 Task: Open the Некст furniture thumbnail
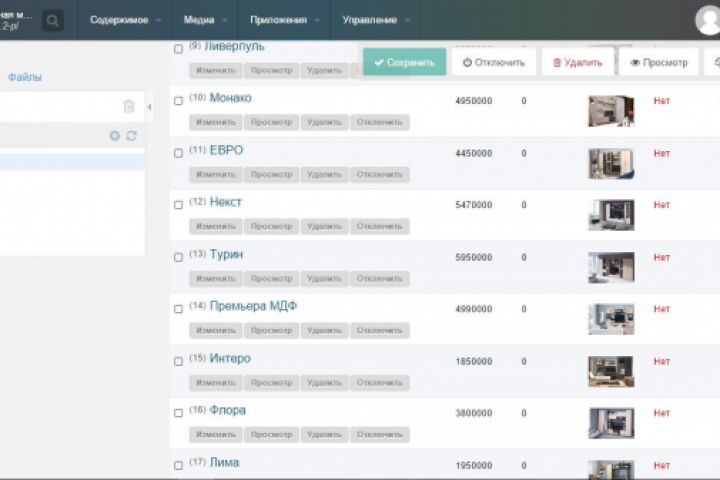pyautogui.click(x=611, y=215)
